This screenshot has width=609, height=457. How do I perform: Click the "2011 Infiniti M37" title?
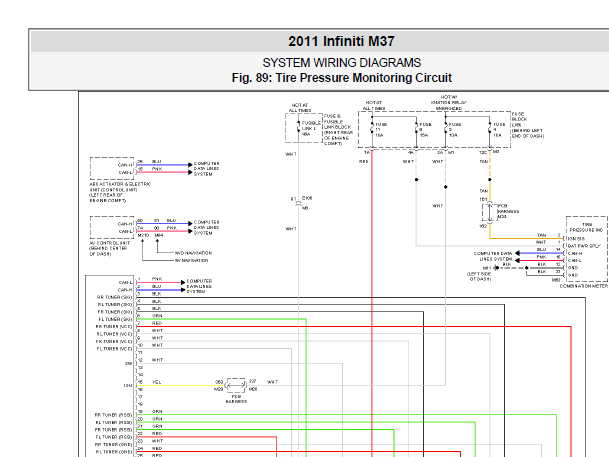[341, 41]
